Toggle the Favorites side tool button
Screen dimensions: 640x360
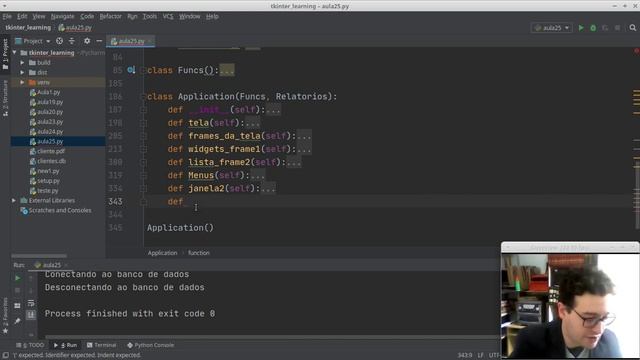click(5, 315)
